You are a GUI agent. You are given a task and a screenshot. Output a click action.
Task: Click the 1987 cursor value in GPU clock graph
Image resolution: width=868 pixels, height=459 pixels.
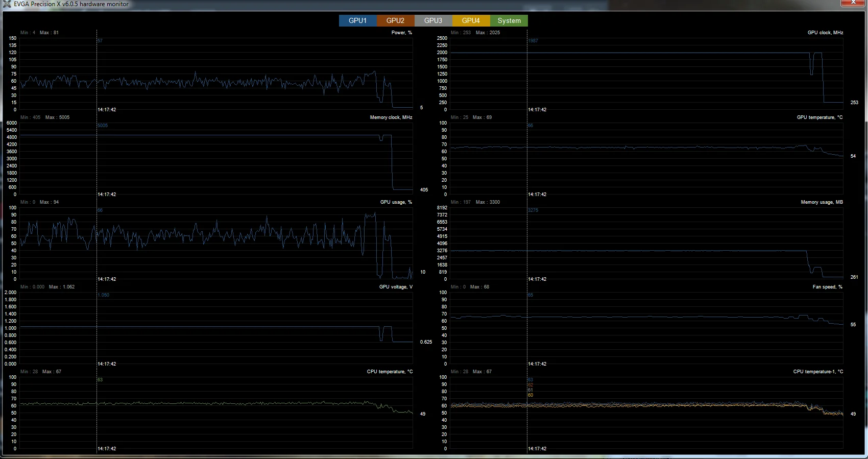tap(533, 41)
